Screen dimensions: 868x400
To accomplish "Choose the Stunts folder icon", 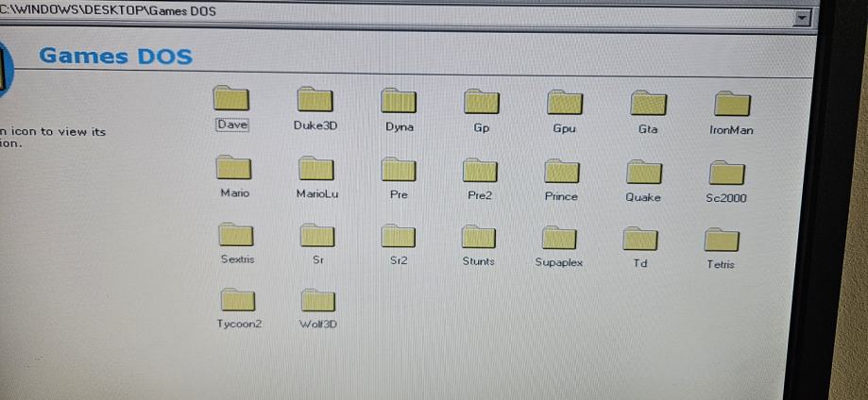I will (479, 237).
